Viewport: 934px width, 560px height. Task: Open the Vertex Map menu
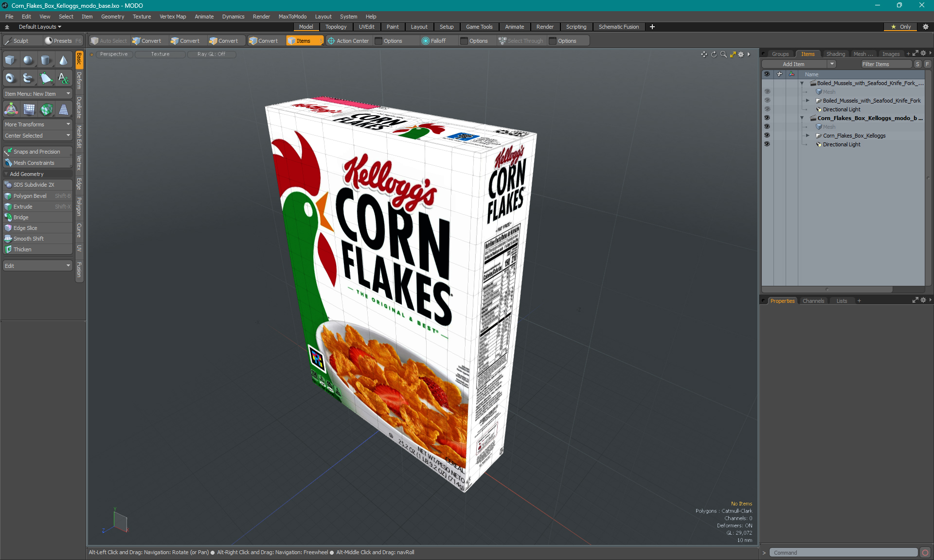click(x=173, y=17)
